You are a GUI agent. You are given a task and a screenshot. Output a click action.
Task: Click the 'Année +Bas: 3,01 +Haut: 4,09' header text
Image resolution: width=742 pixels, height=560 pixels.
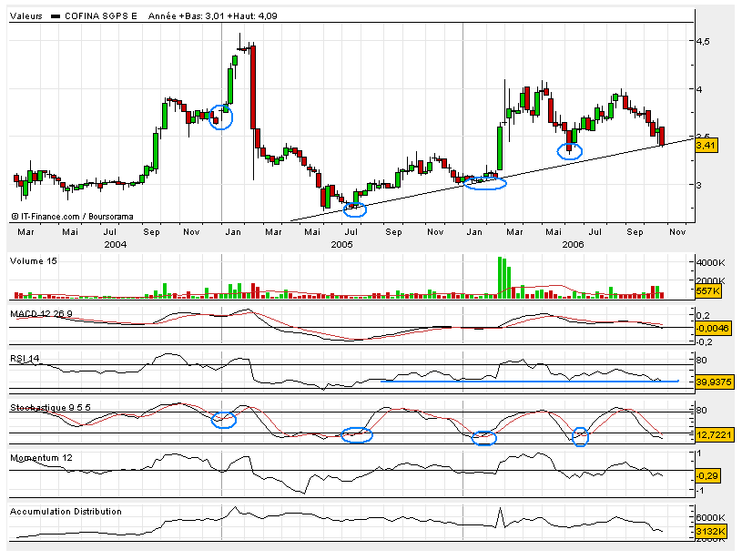coord(212,16)
